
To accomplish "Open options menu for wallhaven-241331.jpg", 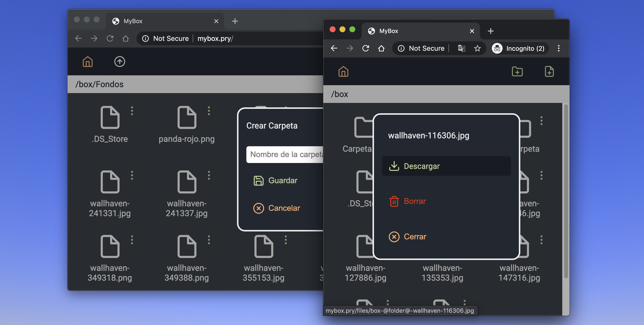I will pos(132,175).
